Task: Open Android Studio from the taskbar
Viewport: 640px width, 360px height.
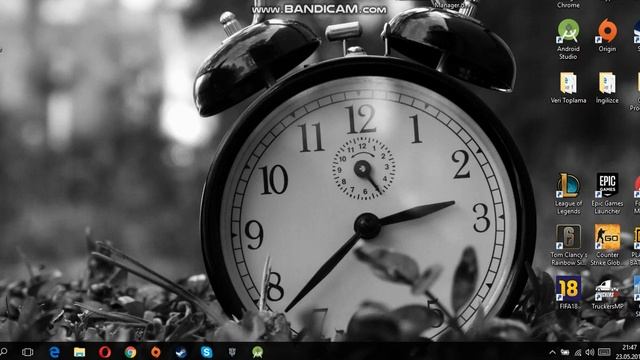Action: tap(258, 352)
